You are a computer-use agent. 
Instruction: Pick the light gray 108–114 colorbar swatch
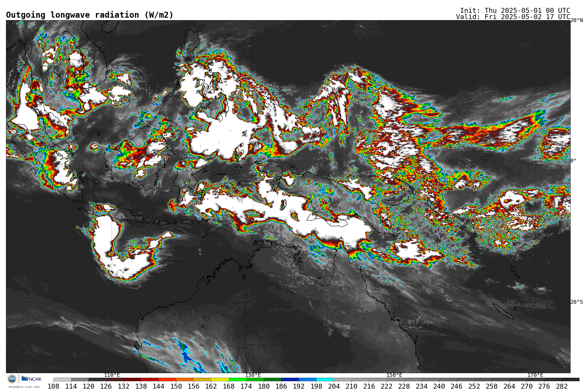62,380
